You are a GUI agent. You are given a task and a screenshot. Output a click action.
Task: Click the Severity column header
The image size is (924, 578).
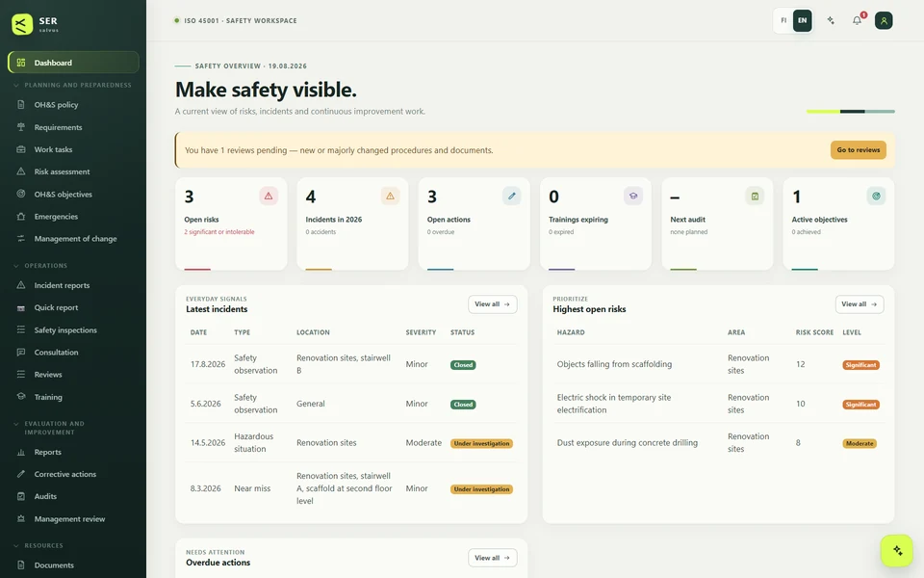coord(421,332)
